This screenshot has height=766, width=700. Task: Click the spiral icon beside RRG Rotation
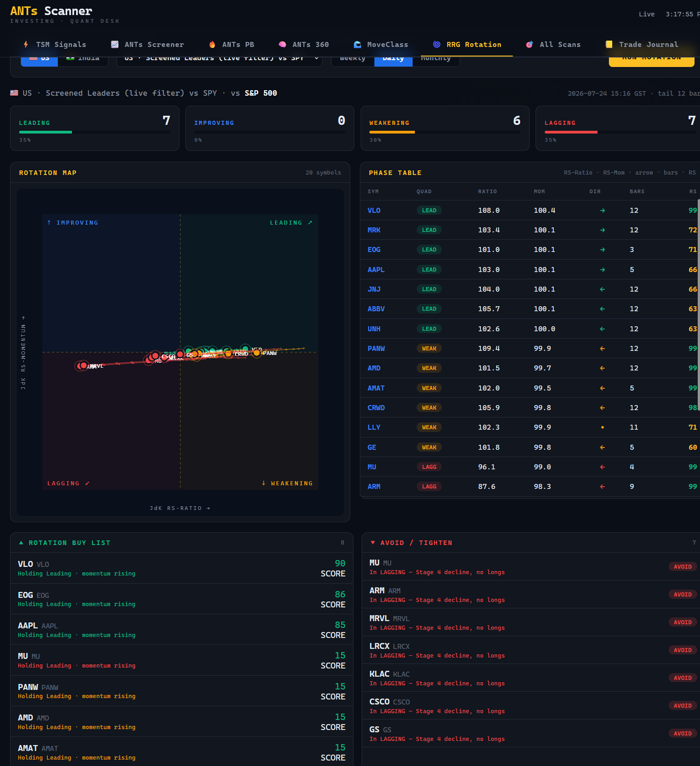click(x=437, y=44)
